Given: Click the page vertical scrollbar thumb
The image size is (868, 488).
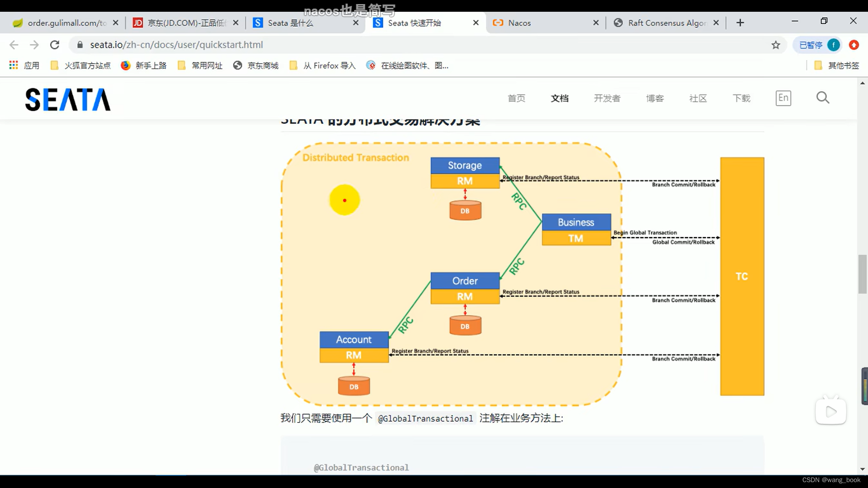Looking at the screenshot, I should click(x=862, y=274).
